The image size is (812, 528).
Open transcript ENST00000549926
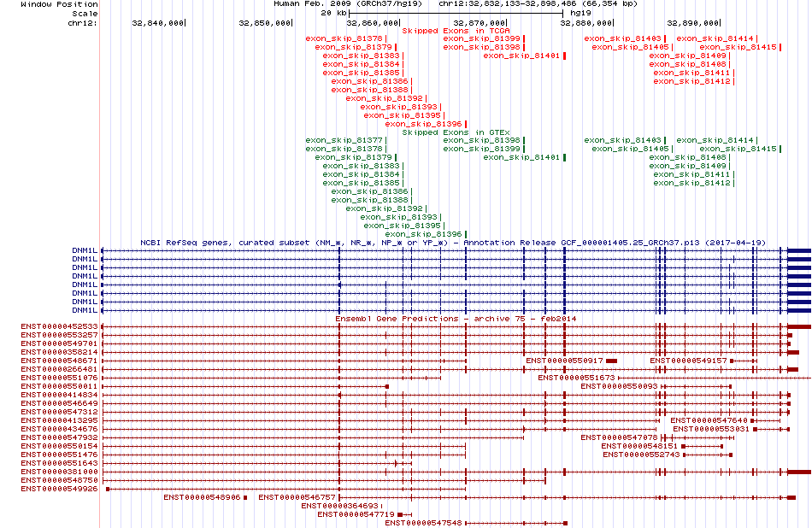pyautogui.click(x=59, y=489)
